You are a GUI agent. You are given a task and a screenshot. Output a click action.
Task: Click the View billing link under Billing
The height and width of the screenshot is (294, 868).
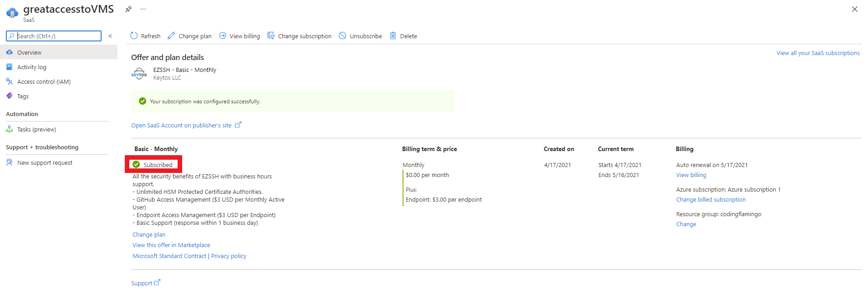[x=691, y=175]
